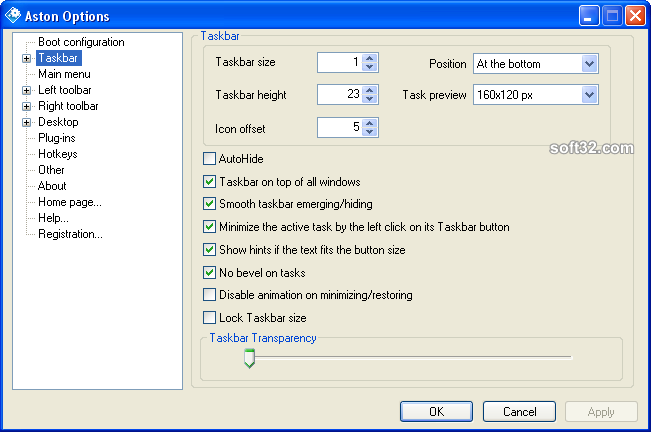This screenshot has width=651, height=432.
Task: Open the Position dropdown
Action: [590, 64]
